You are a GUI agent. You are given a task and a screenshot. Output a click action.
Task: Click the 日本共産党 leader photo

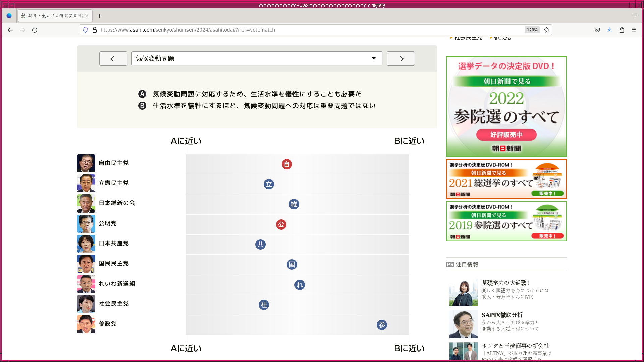(86, 244)
